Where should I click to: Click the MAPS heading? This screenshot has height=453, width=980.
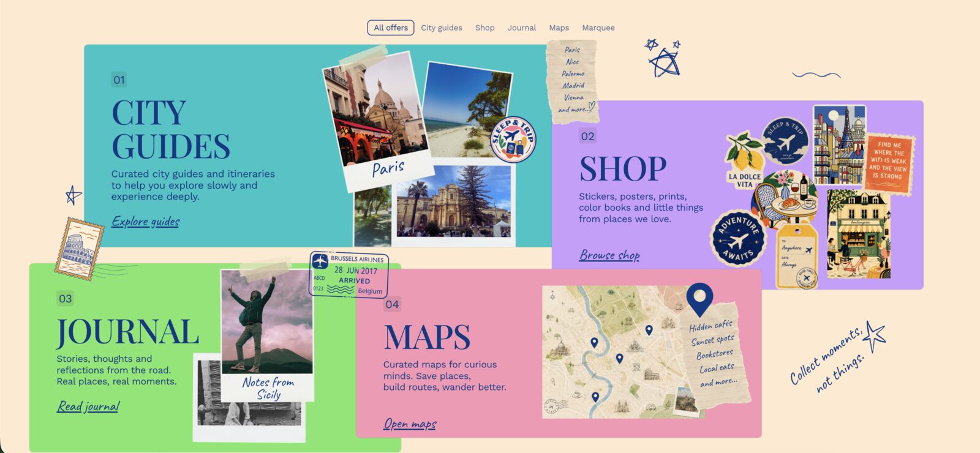pyautogui.click(x=427, y=337)
